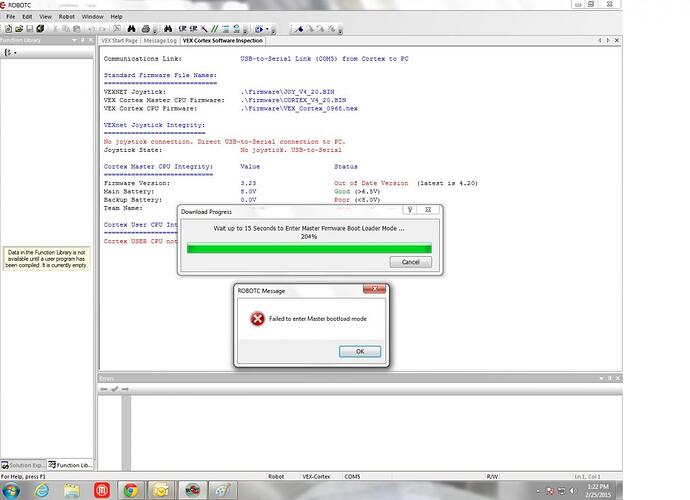The height and width of the screenshot is (500, 690).
Task: Switch to Solution Explorer bottom tab
Action: 23,465
